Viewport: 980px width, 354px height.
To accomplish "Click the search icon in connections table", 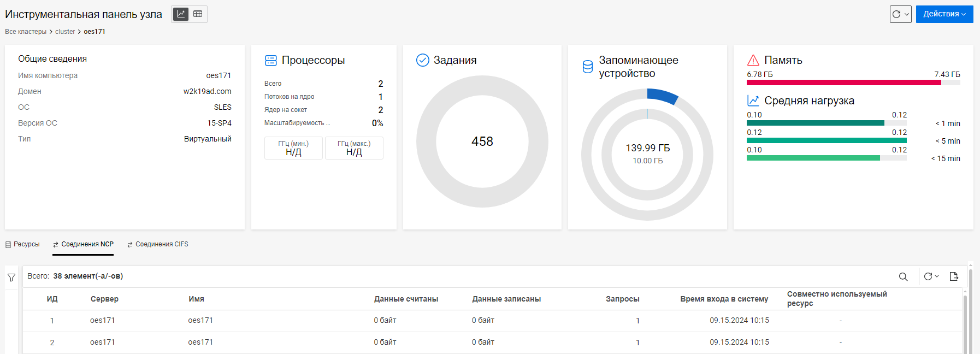I will point(904,276).
